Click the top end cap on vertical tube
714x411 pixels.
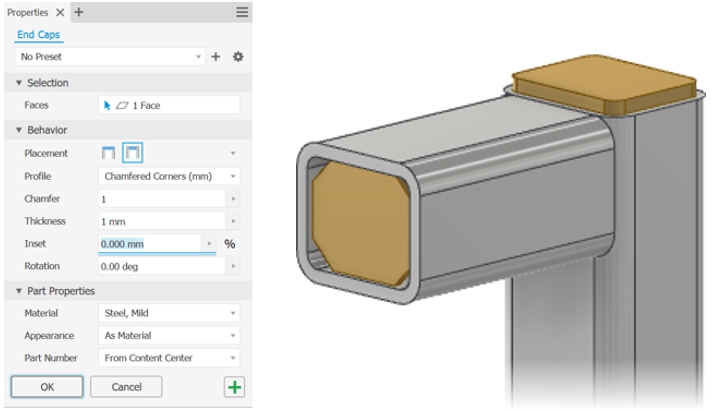pos(604,83)
